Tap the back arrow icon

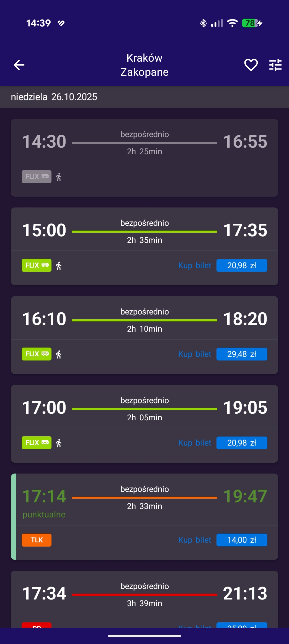(x=19, y=65)
